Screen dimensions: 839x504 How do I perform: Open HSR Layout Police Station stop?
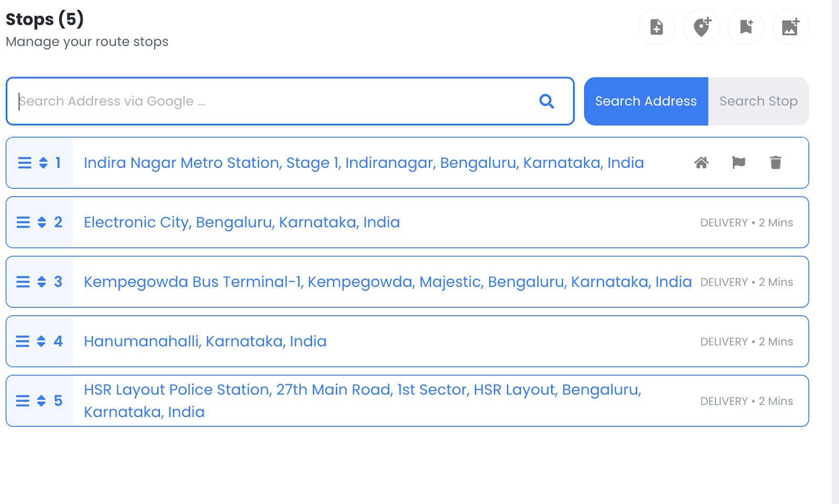pyautogui.click(x=362, y=401)
